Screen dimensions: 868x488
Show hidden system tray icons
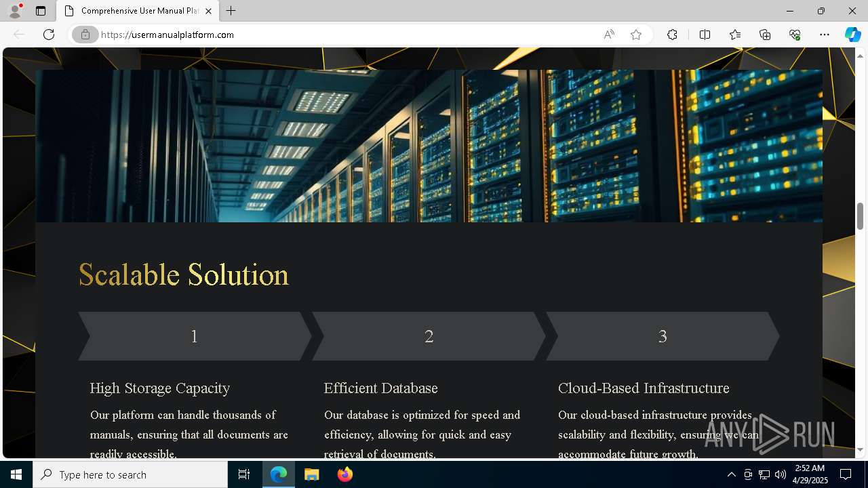(731, 474)
